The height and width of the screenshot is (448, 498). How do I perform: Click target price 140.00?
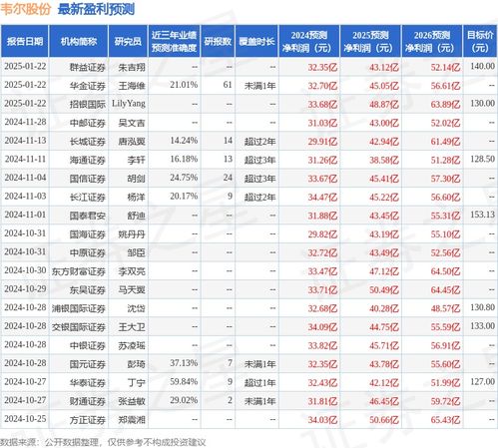tap(482, 66)
